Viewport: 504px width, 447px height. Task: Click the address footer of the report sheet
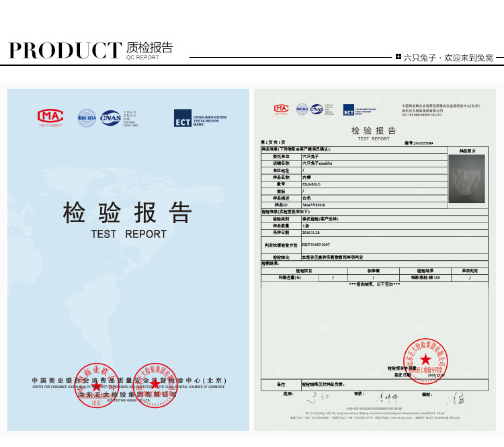coord(375,413)
